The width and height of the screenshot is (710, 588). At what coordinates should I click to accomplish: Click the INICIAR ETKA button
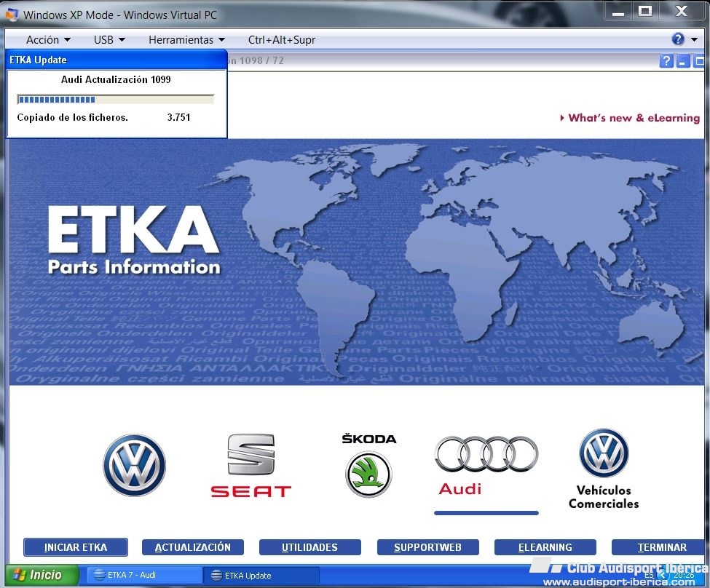76,547
